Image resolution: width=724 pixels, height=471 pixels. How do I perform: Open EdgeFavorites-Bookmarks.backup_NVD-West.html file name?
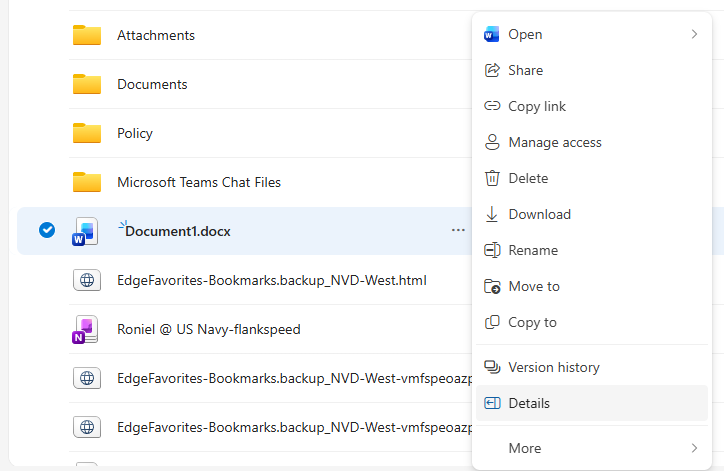[x=272, y=280]
